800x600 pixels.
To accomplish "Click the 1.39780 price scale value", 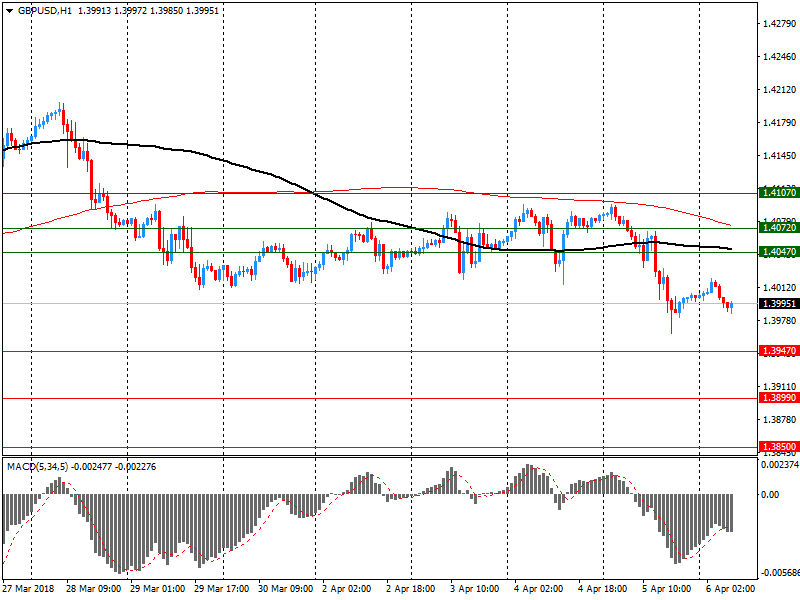I will 780,320.
